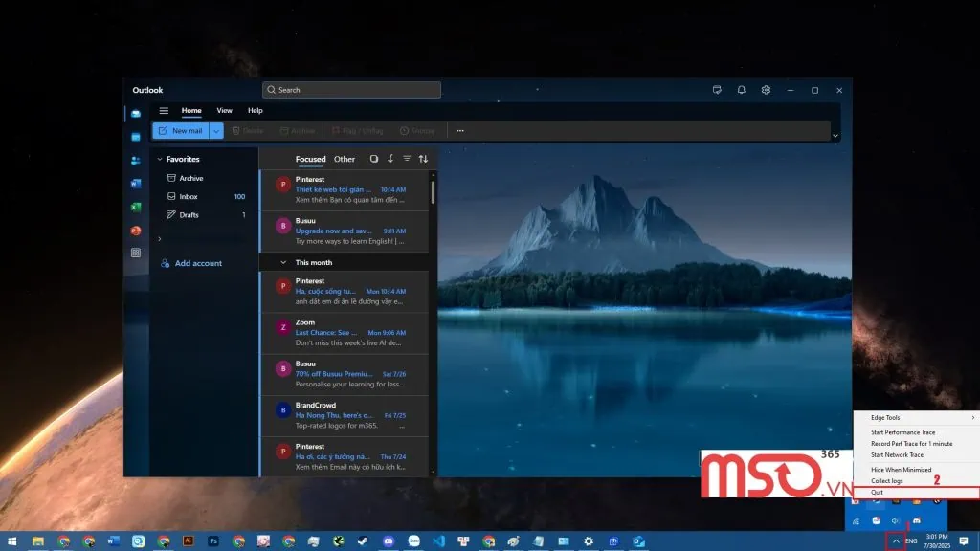The height and width of the screenshot is (551, 980).
Task: Click the My Day icon in title bar
Action: (716, 90)
